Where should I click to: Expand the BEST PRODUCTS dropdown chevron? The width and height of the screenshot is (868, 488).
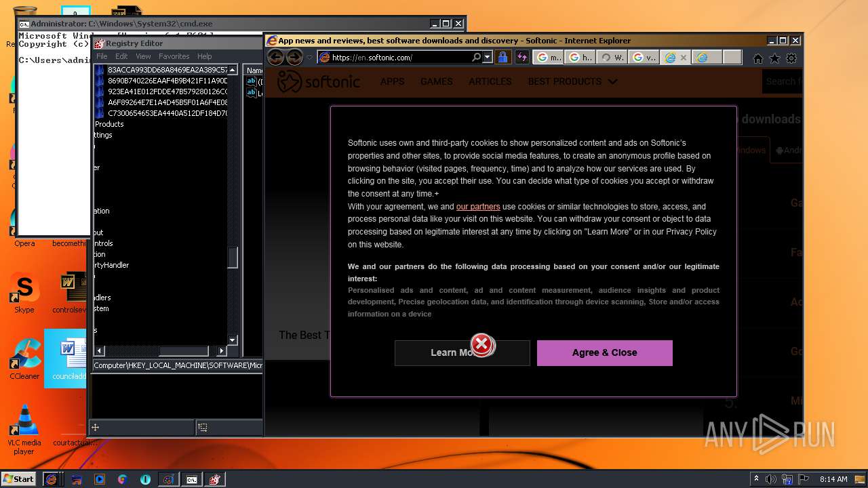612,81
